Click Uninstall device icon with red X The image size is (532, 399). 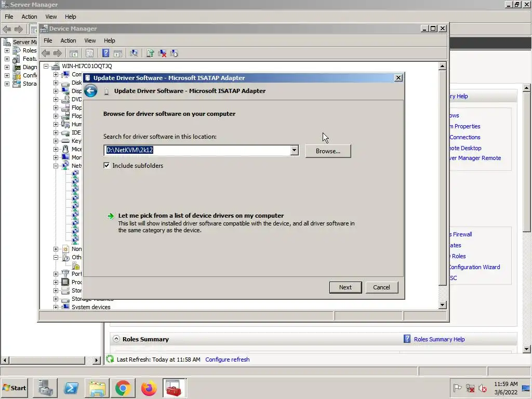(x=162, y=54)
